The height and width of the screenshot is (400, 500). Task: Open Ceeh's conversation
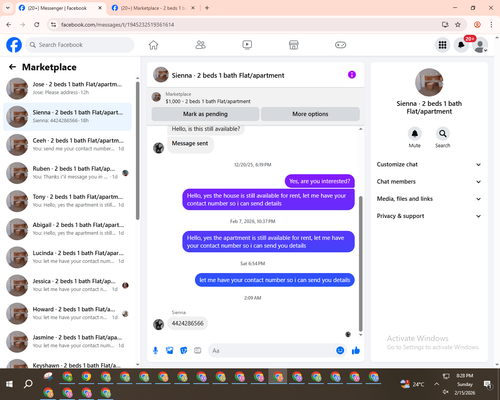pyautogui.click(x=67, y=145)
